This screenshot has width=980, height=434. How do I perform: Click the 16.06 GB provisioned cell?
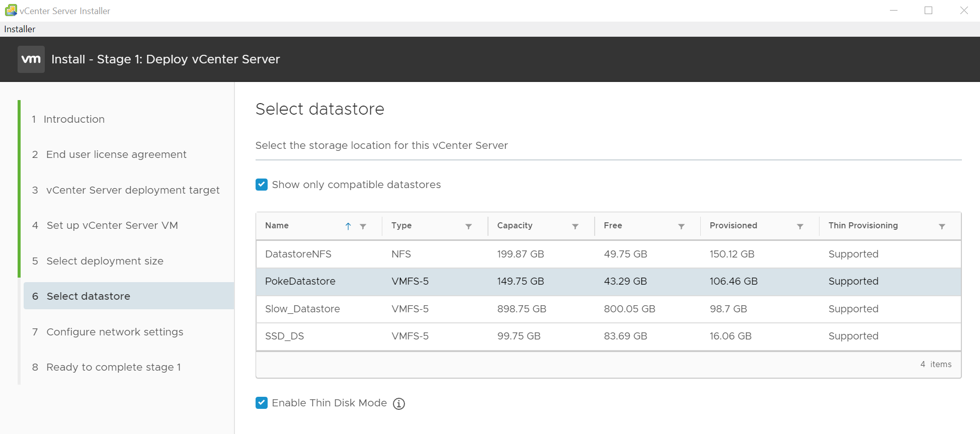click(x=730, y=336)
